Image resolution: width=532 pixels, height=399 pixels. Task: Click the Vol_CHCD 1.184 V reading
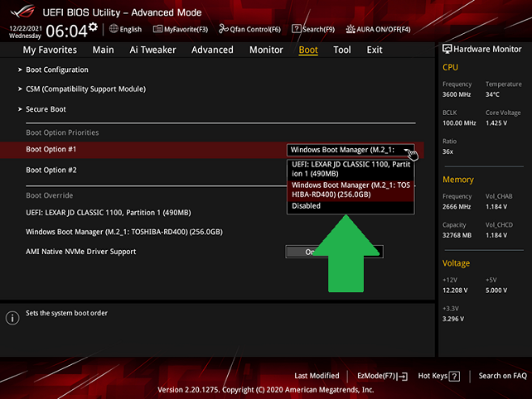(496, 235)
